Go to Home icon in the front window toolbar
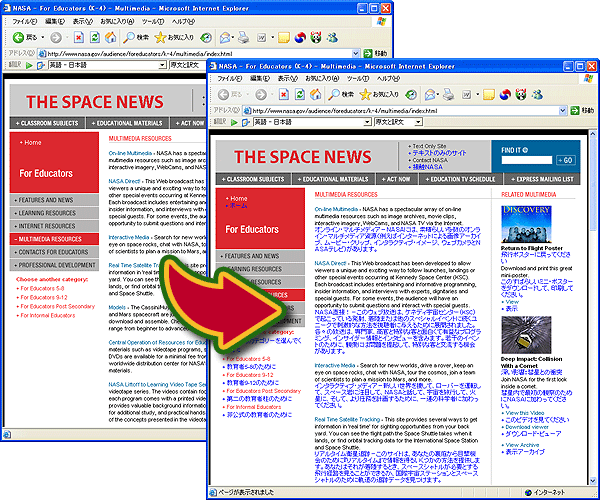Viewport: 600px width, 500px height. click(316, 94)
